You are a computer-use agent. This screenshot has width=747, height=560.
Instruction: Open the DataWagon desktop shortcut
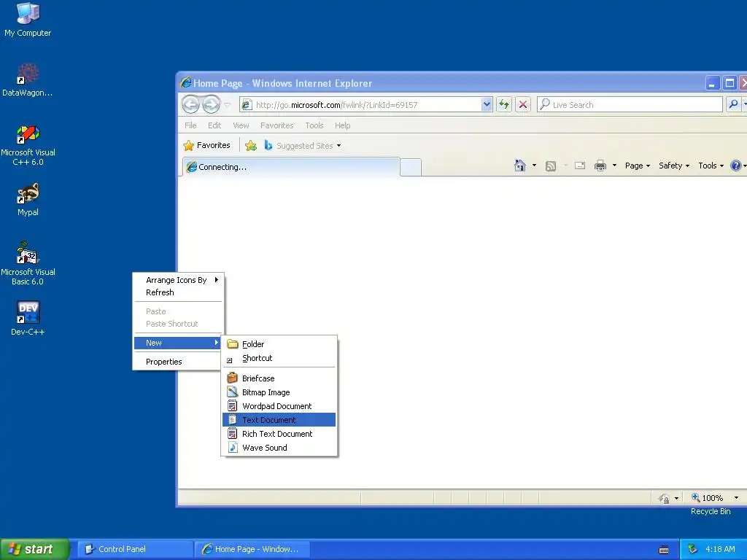28,79
